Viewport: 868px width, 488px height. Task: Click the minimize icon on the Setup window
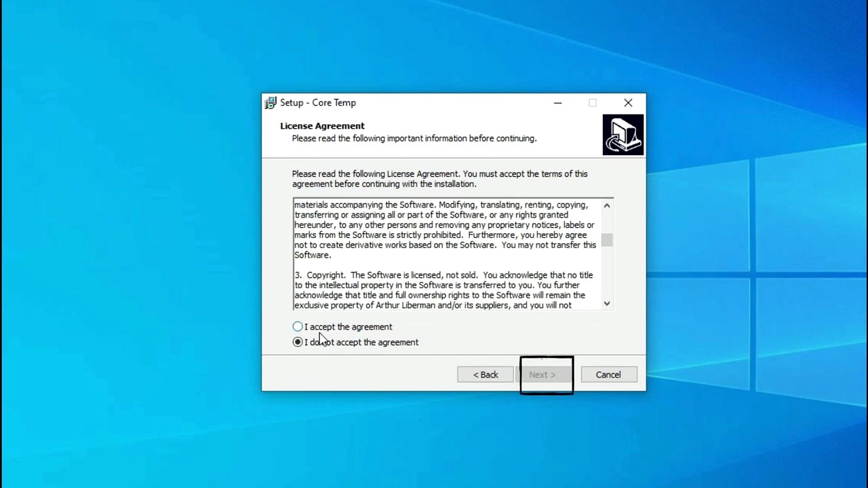coord(557,103)
